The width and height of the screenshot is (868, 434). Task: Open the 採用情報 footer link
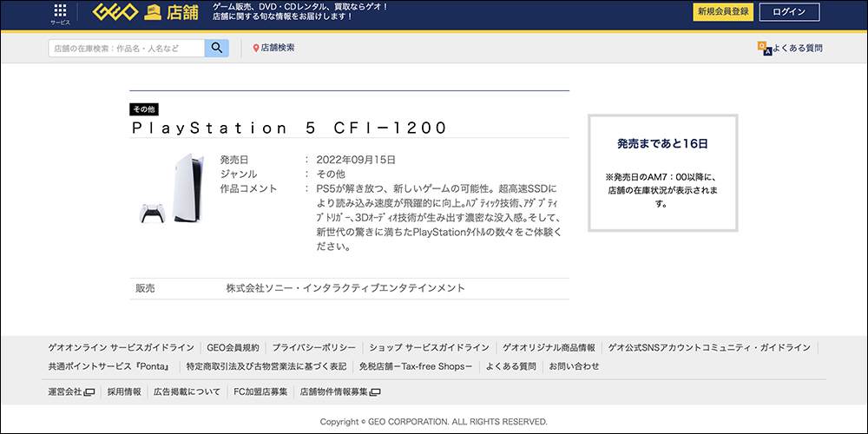click(x=124, y=392)
